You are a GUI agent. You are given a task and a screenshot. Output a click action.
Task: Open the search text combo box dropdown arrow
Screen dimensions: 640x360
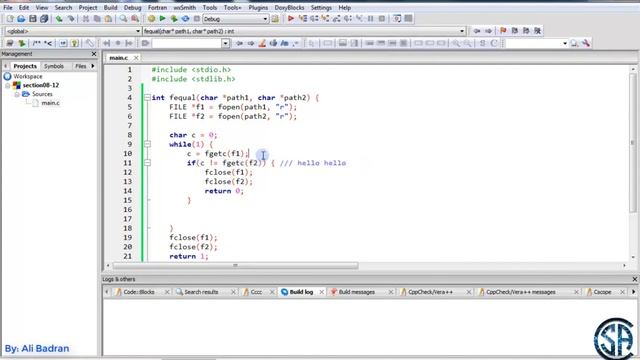point(225,43)
